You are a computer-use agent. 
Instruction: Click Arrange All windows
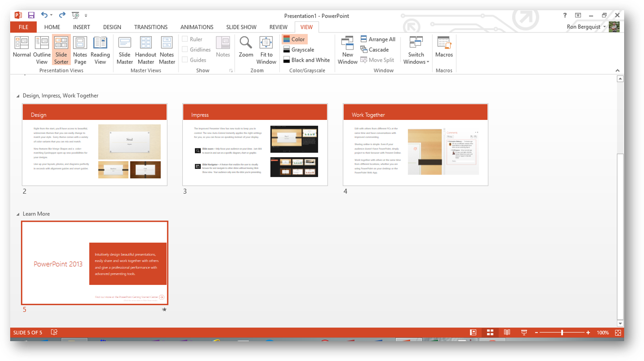378,39
